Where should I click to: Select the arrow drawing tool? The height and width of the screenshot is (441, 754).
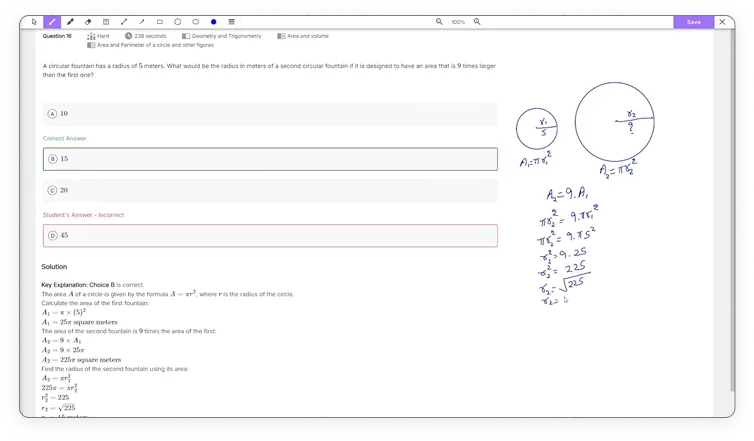pos(142,22)
